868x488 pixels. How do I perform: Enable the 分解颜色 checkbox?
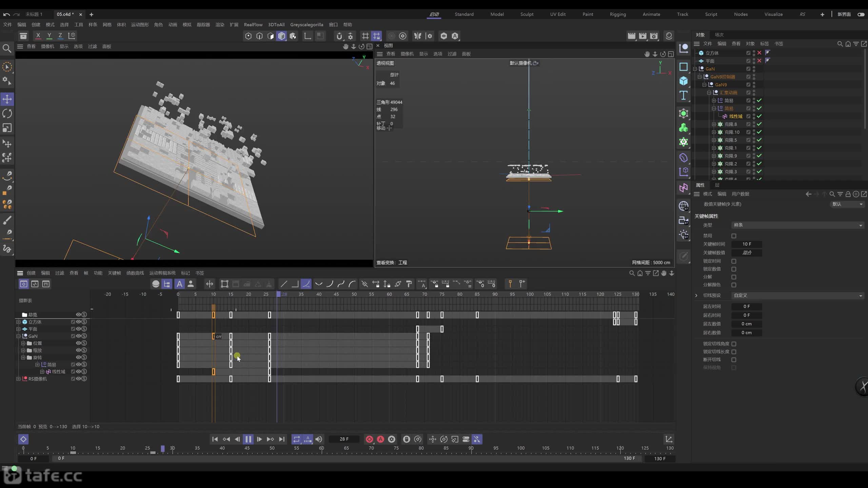click(x=734, y=285)
